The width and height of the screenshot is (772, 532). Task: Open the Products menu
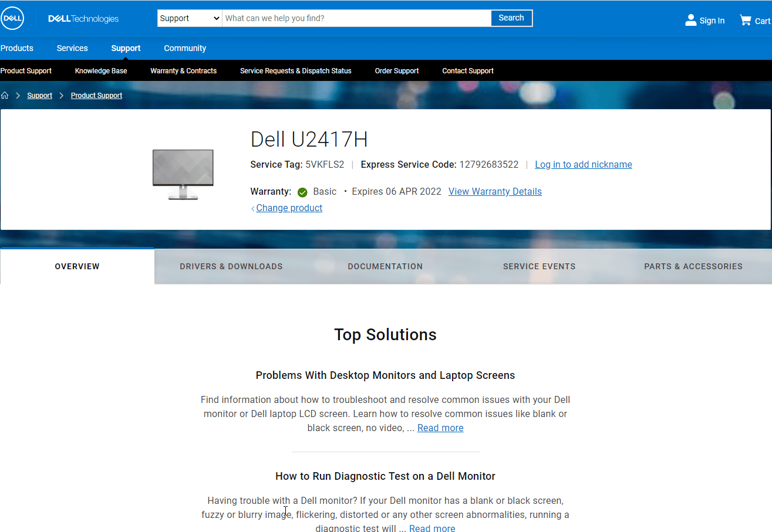[17, 48]
